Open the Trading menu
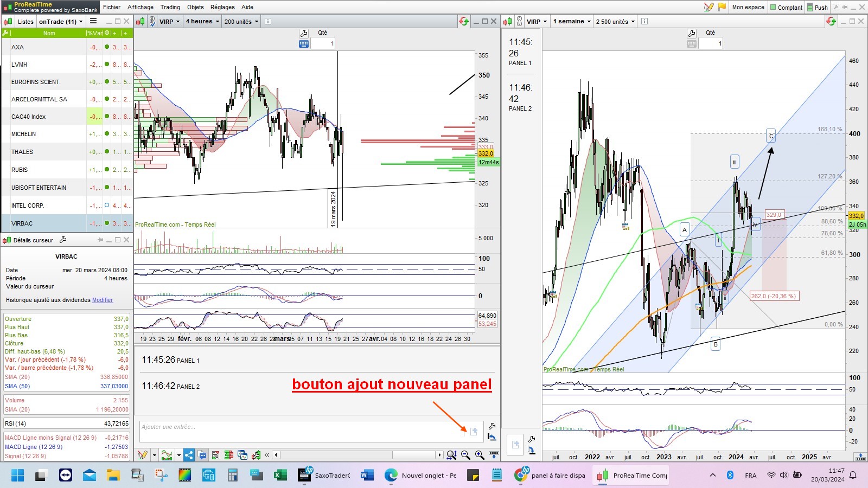This screenshot has width=868, height=488. pyautogui.click(x=170, y=7)
